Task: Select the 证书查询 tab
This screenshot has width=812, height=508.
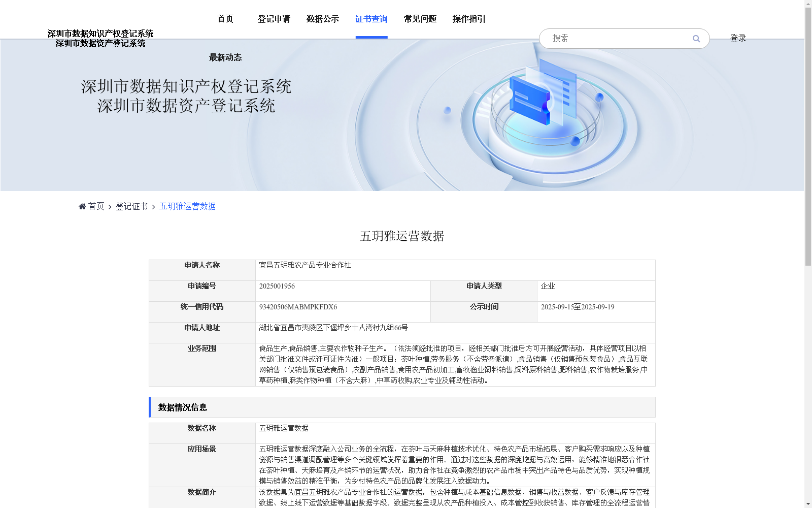Action: coord(371,19)
